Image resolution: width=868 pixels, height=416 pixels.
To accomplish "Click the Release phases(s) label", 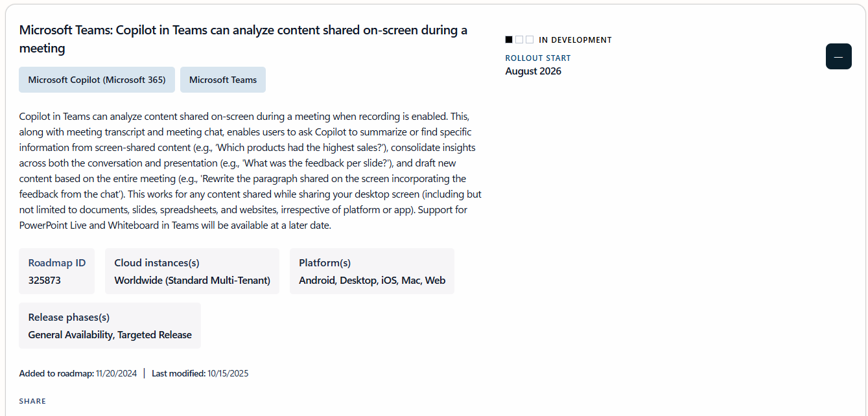I will pyautogui.click(x=69, y=317).
